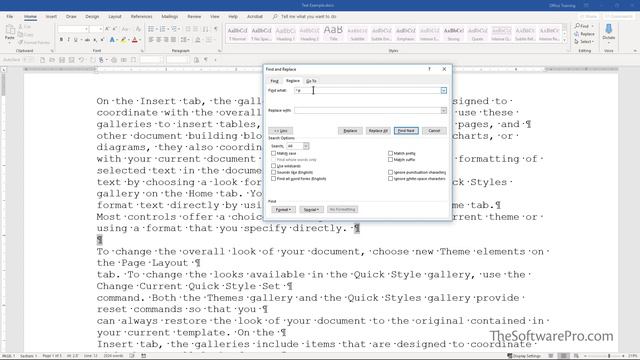The height and width of the screenshot is (360, 640).
Task: Click the Clear All Formatting icon
Action: point(138,29)
